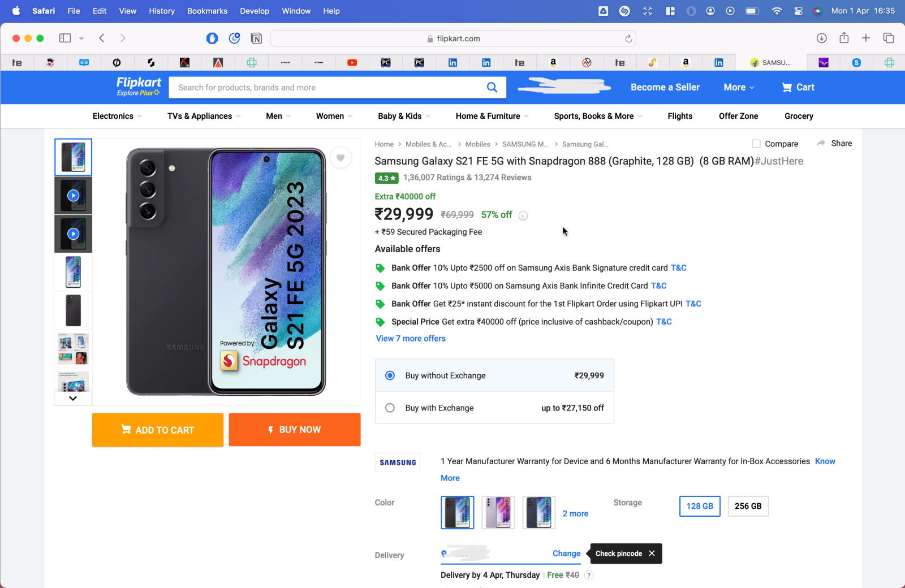Click Become a Seller
Image resolution: width=905 pixels, height=588 pixels.
665,87
